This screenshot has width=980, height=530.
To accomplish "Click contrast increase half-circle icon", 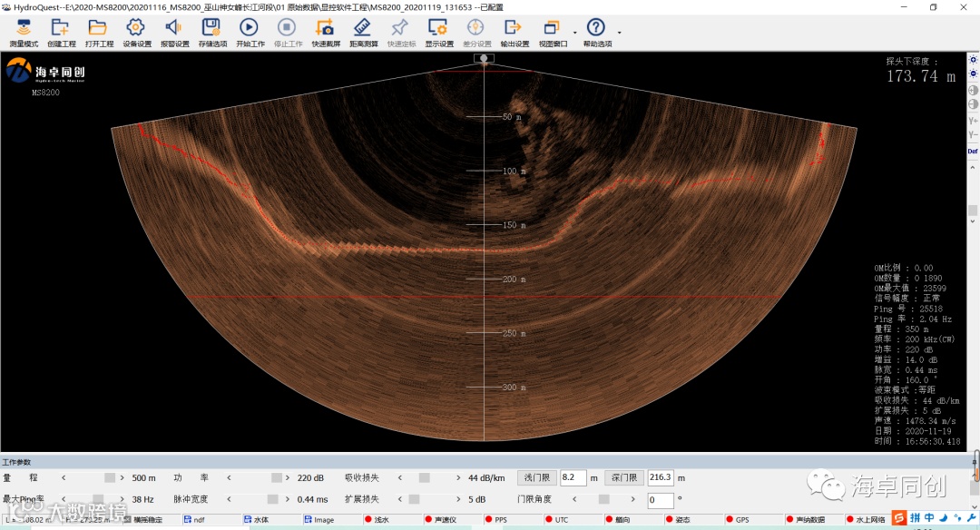I will pos(973,90).
